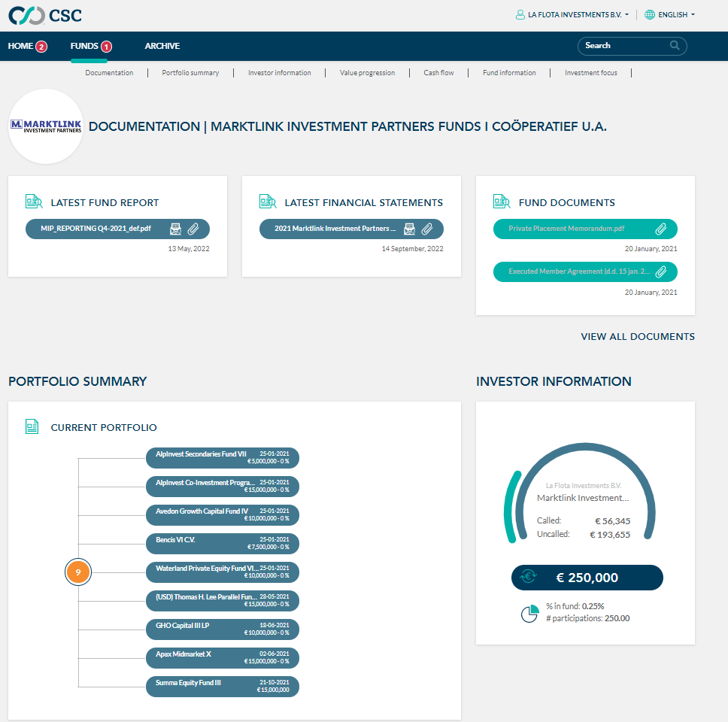This screenshot has width=728, height=722.
Task: Open Executed Member Agreement document
Action: click(x=585, y=272)
